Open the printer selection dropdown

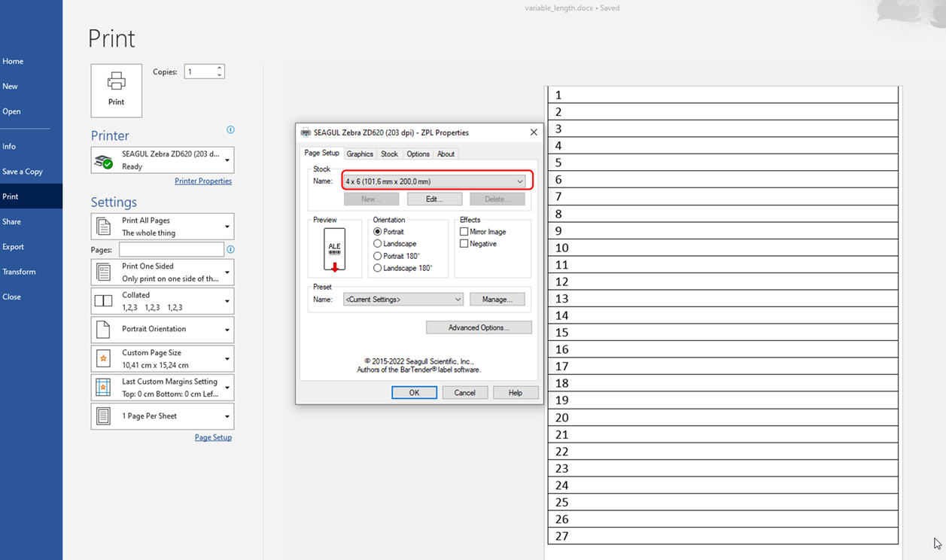click(226, 160)
